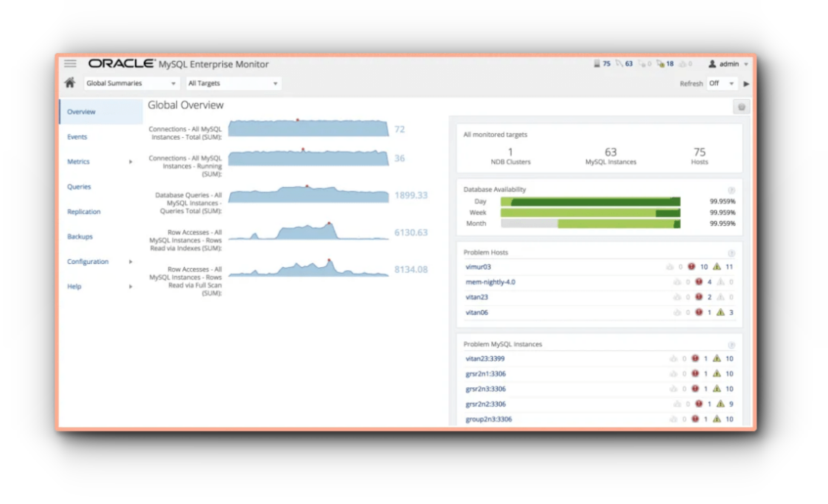Open problem host vitan06

tap(477, 312)
